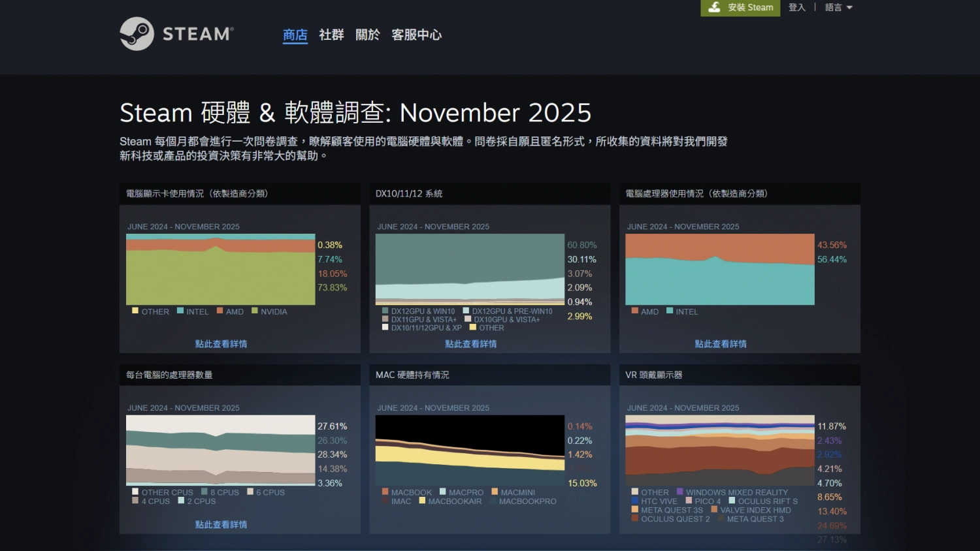
Task: Click the DX12GPU & PRE-WIN10 legend swatch
Action: point(466,311)
